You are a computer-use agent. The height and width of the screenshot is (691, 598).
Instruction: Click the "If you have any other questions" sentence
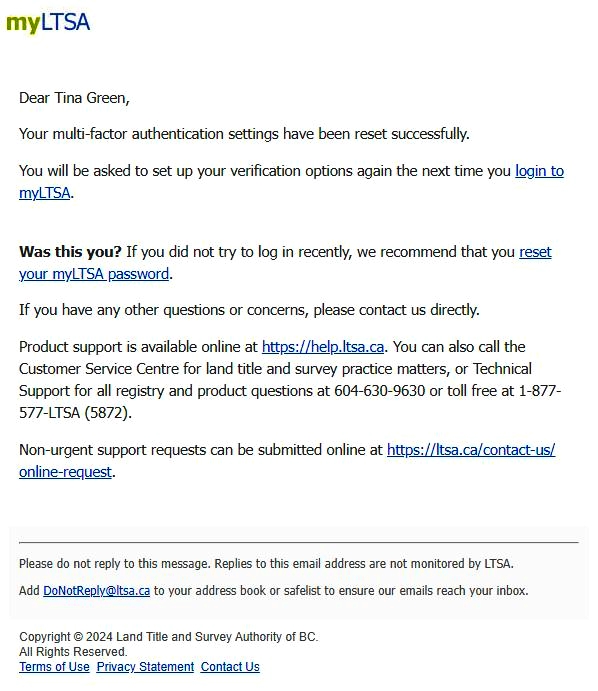(249, 310)
